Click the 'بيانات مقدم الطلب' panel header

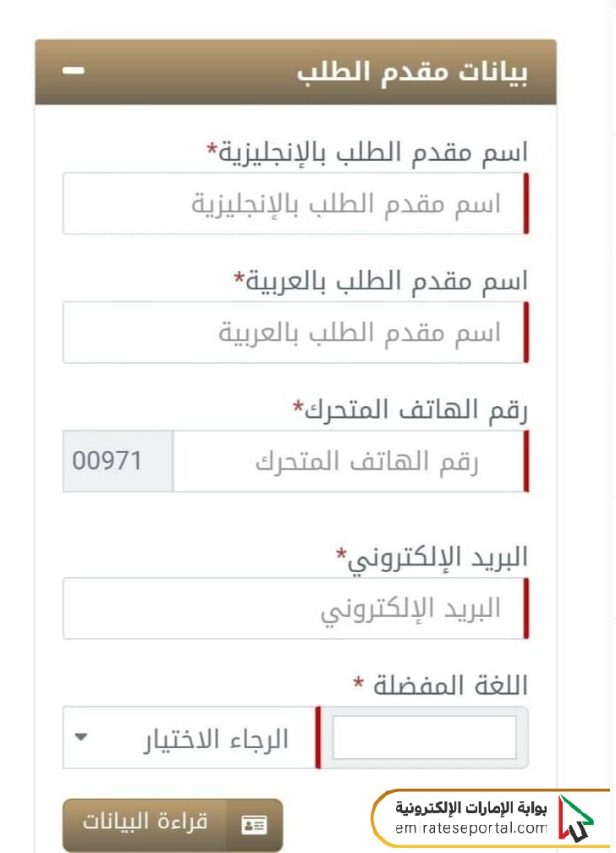[x=295, y=72]
